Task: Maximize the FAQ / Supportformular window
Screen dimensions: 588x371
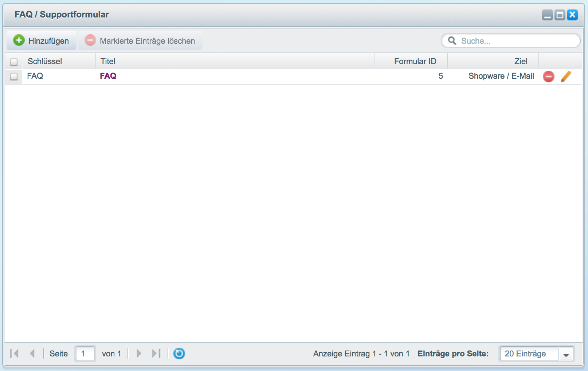Action: (x=560, y=15)
